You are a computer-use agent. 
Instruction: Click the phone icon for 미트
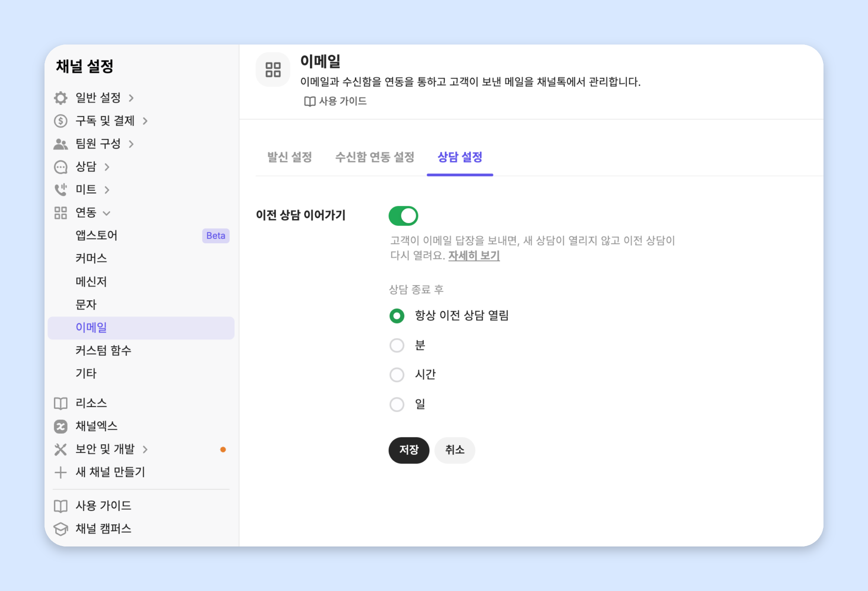point(60,190)
